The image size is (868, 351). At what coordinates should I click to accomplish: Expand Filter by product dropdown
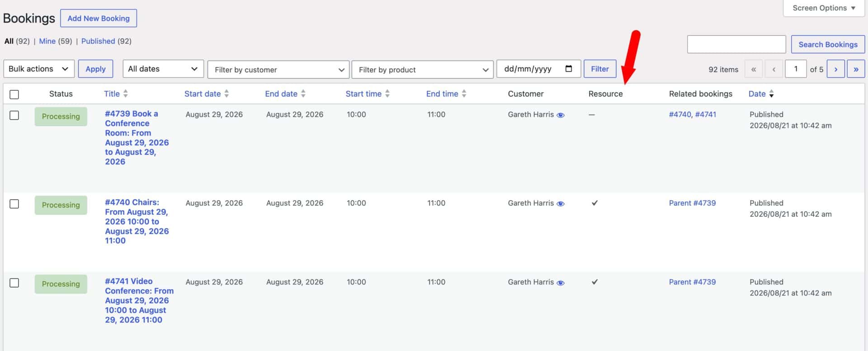pos(423,70)
